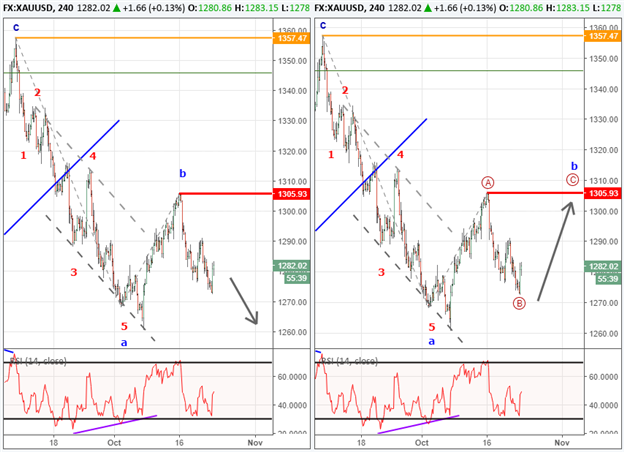Screen dimensions: 624x452
Task: Select red wave label '3' on right chart
Action: [x=381, y=272]
